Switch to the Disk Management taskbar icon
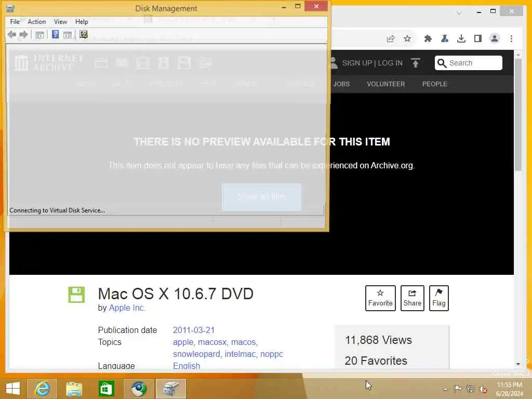This screenshot has width=532, height=399. [170, 389]
